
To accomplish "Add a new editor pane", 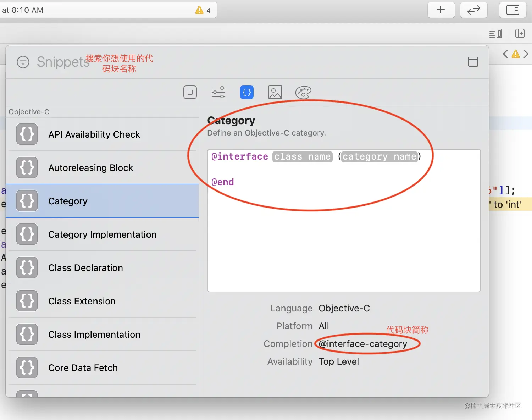I will (520, 33).
